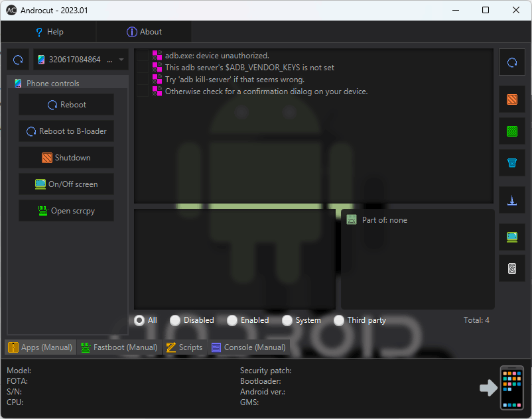Select the Disabled radio filter
532x419 pixels.
(175, 320)
